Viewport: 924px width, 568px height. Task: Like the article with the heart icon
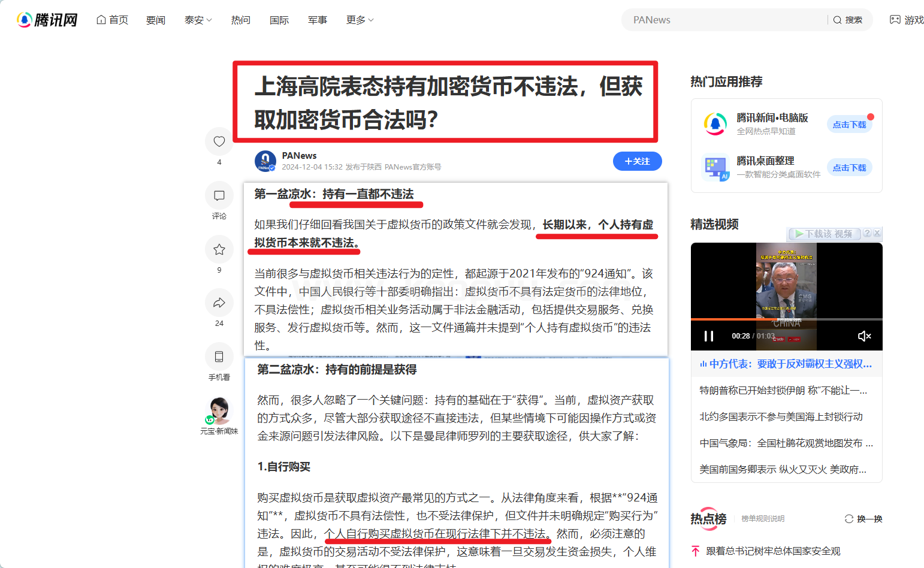click(219, 141)
